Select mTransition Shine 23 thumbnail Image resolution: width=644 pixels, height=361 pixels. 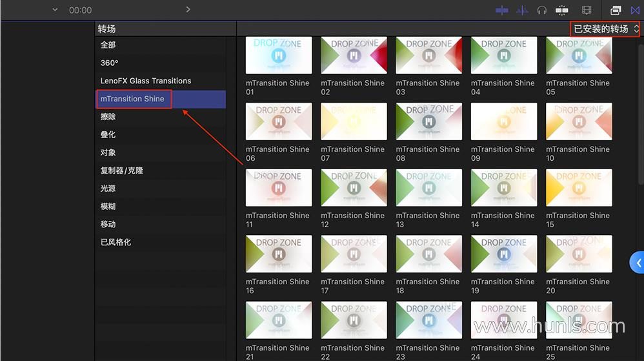[428, 320]
